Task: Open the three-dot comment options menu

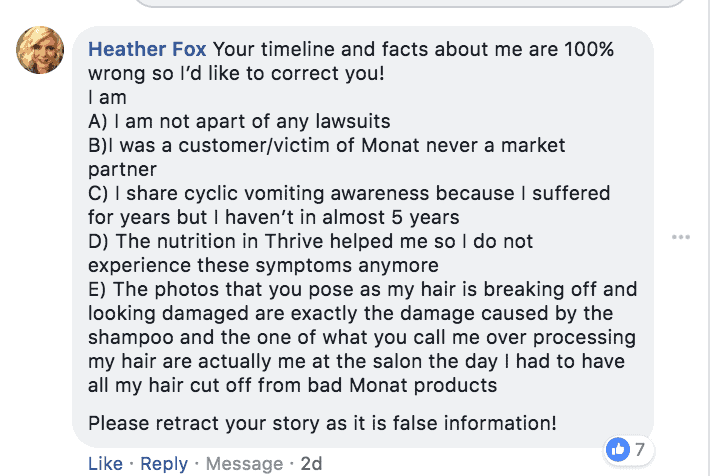Action: 681,237
